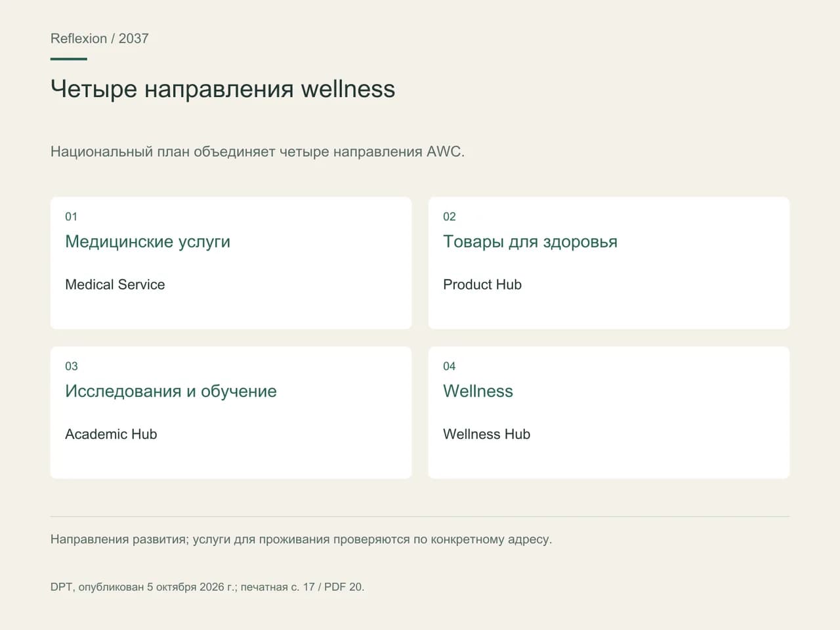
Task: Click the number '03' on the third card
Action: coord(72,366)
